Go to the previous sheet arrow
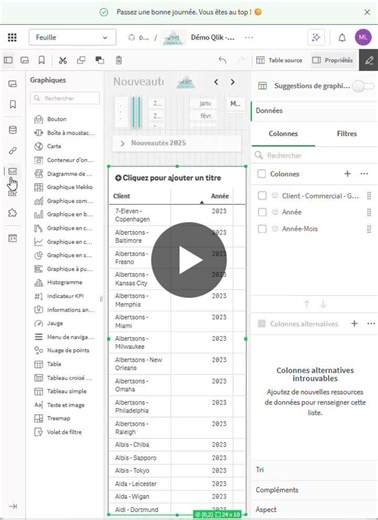Screen dimensions: 378x520 click(216, 82)
